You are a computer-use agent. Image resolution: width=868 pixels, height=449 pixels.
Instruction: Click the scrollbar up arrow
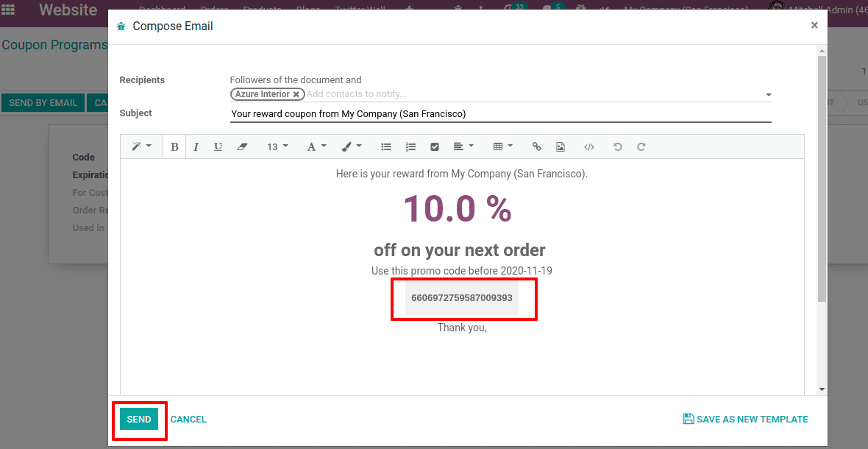click(822, 50)
